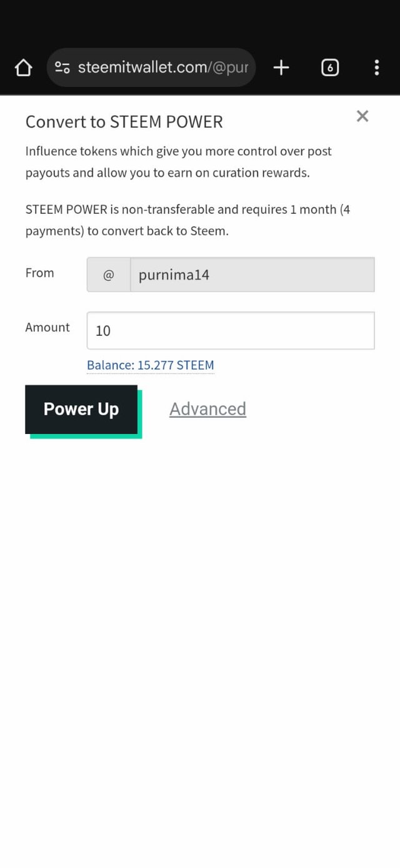Click the From label
Screen dimensions: 400x868
(39, 273)
